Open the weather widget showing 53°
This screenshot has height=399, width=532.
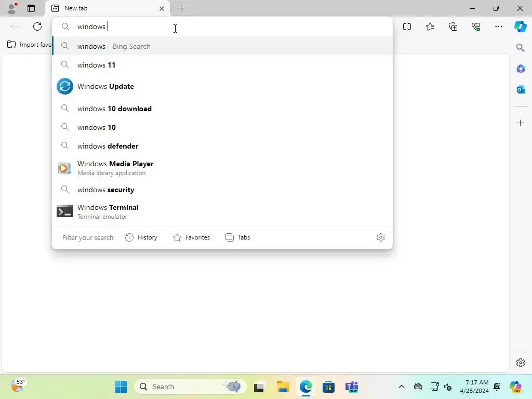coord(18,386)
